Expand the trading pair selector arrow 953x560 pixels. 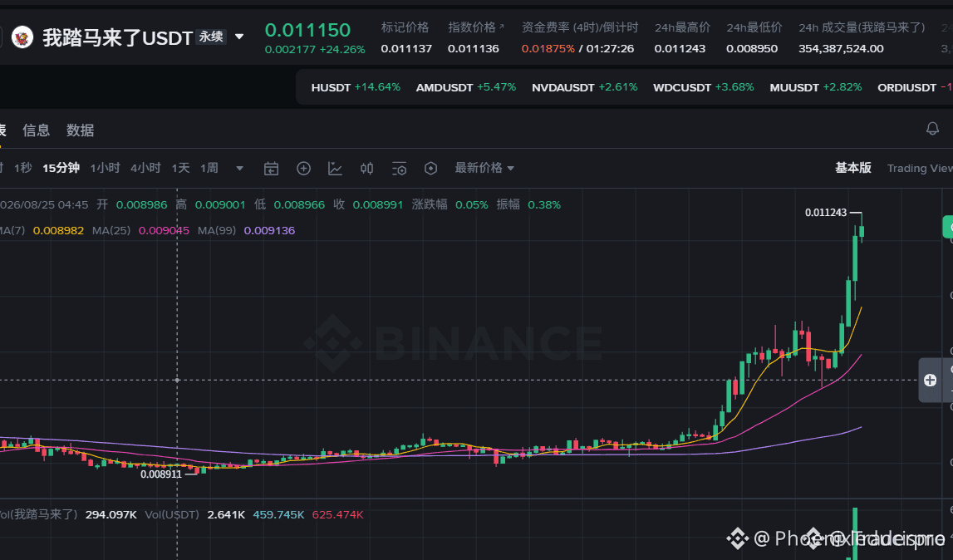[x=239, y=37]
